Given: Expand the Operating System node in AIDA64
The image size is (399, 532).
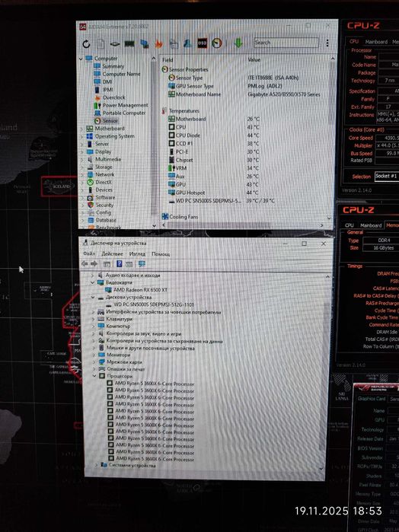Looking at the screenshot, I should [81, 136].
